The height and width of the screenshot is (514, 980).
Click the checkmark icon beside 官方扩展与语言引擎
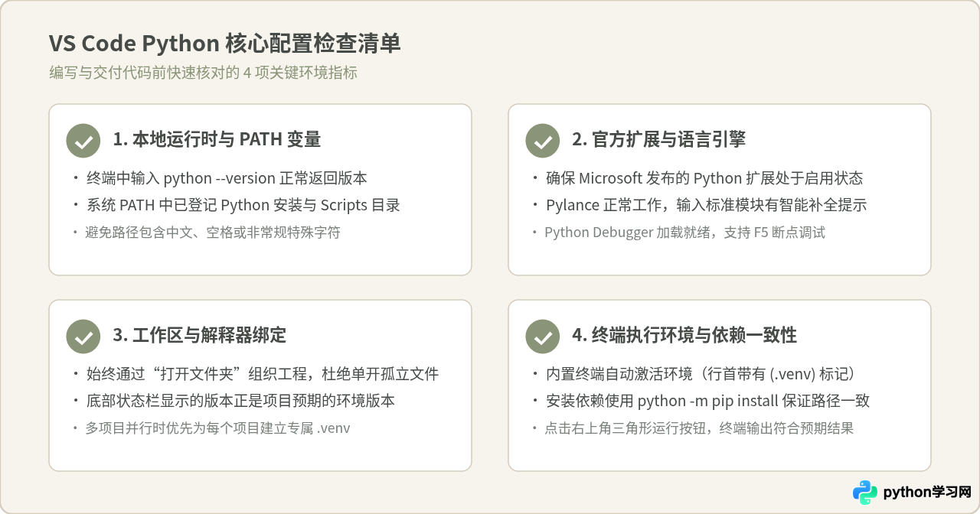pyautogui.click(x=543, y=141)
